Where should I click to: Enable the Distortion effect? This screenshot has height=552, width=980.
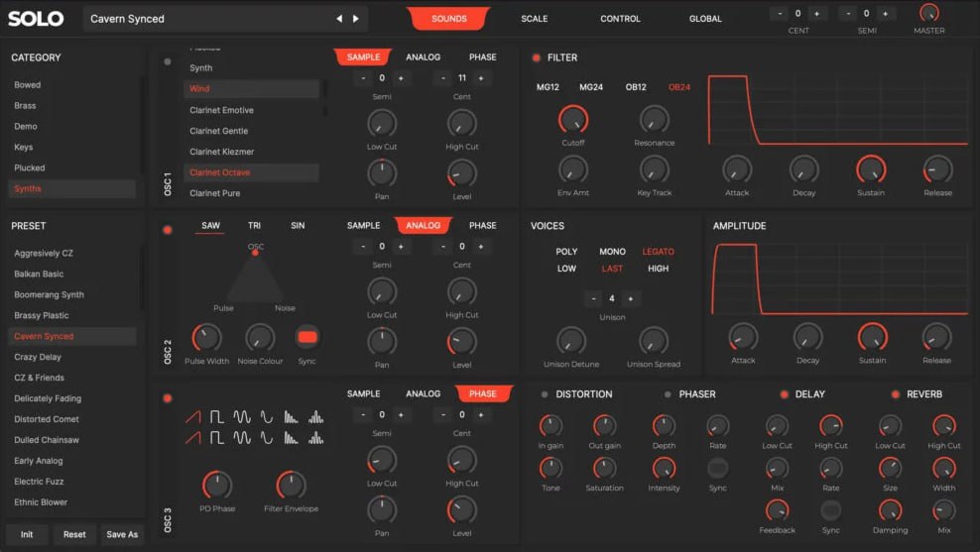544,394
